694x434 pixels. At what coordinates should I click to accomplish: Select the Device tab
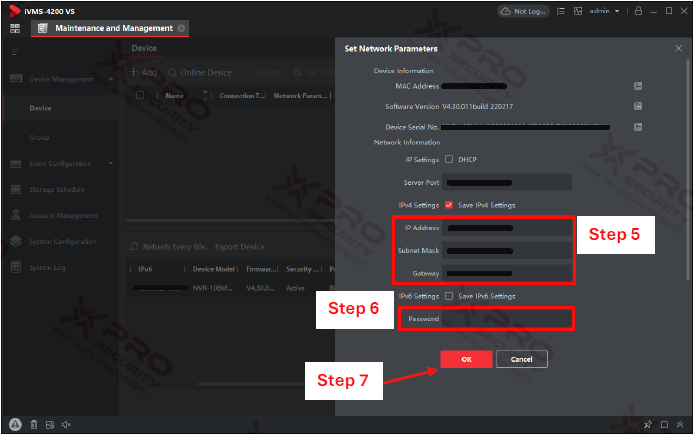coord(144,48)
